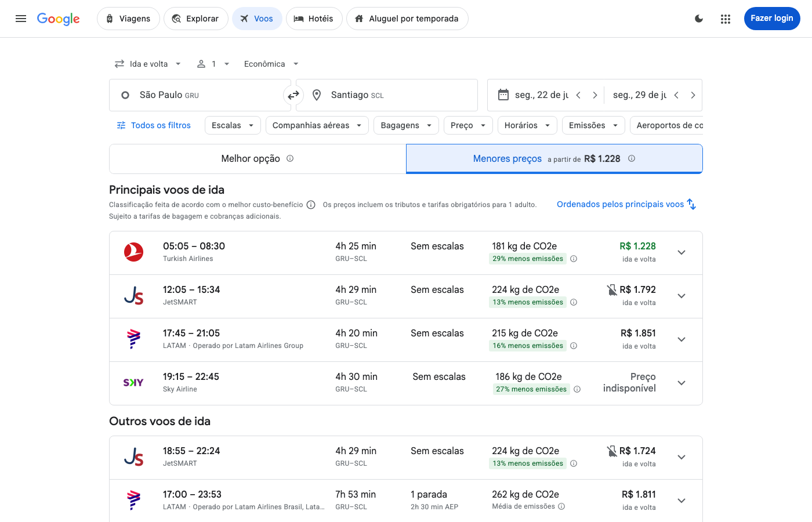Show emissions info for 18:55 JetSMART flight
Viewport: 812px width, 522px height.
point(574,463)
